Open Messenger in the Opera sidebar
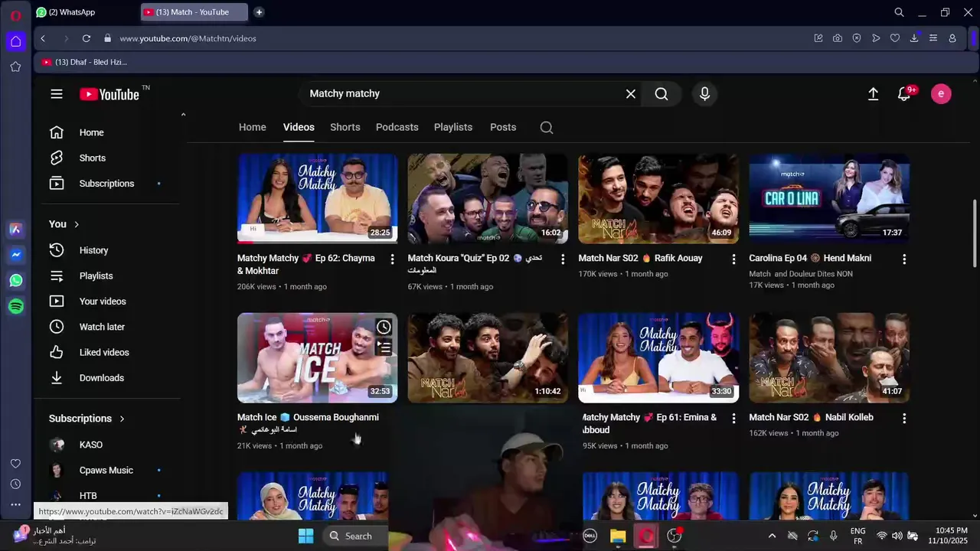The height and width of the screenshot is (551, 980). 16,255
